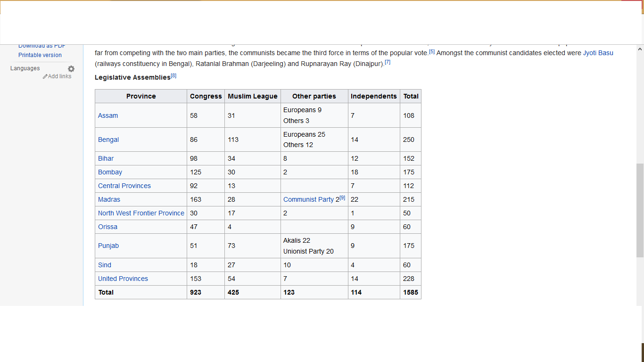Select United Provinces Congress value 153

click(x=206, y=279)
